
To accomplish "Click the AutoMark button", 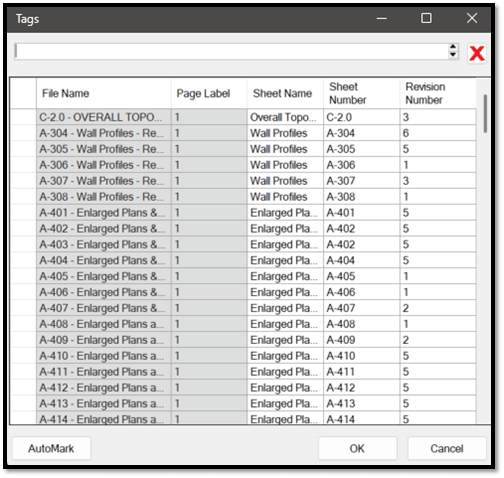I will click(51, 449).
